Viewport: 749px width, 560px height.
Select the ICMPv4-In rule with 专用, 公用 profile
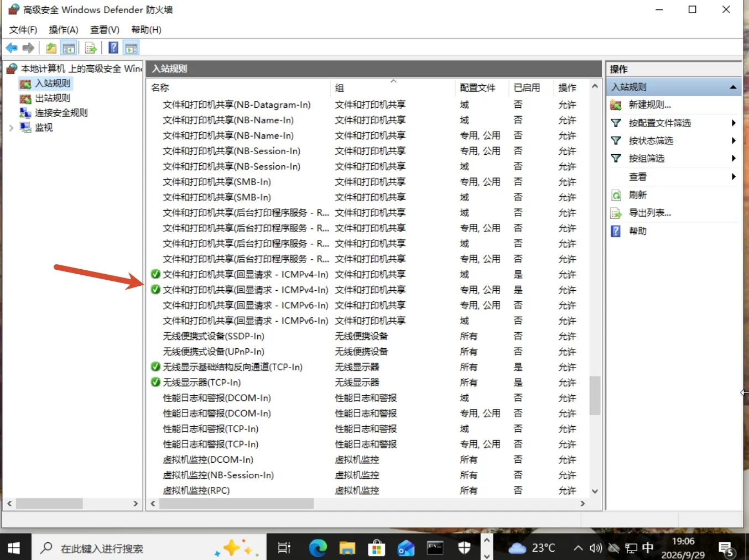(x=246, y=290)
